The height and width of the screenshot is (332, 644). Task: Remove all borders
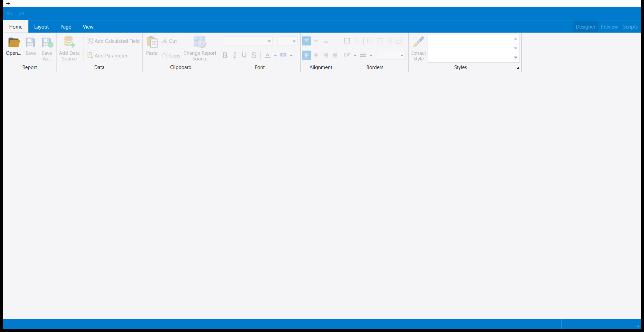[x=357, y=41]
